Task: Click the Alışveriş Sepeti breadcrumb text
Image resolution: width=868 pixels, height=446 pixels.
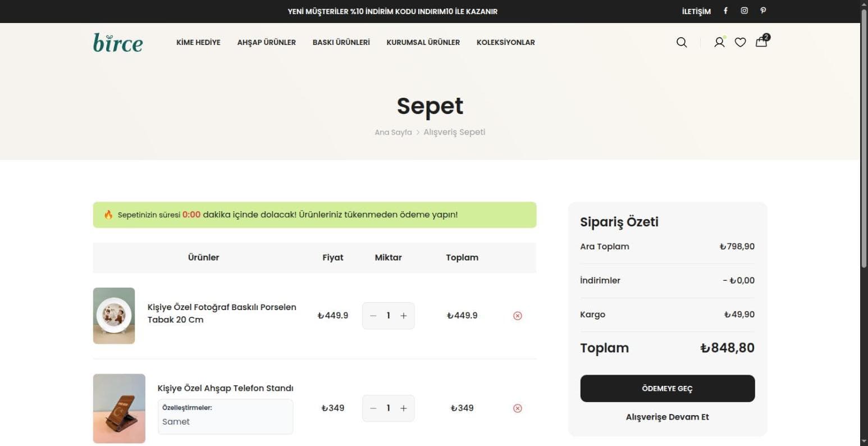Action: pyautogui.click(x=454, y=133)
